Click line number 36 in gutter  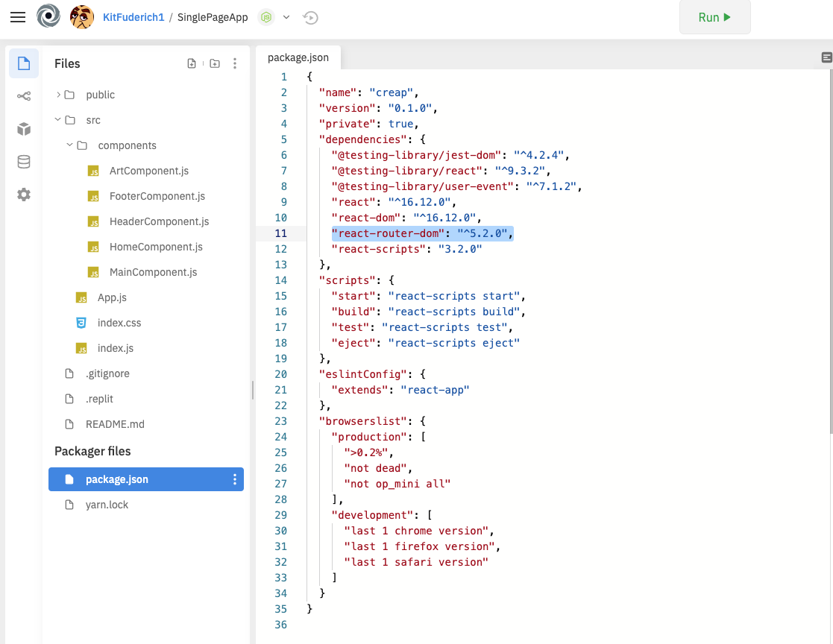tap(280, 625)
